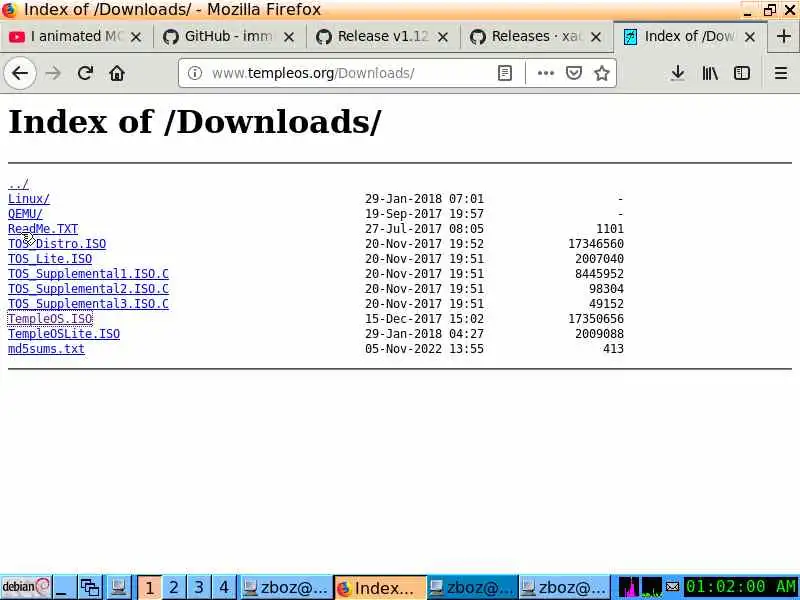Open the Firefox home page
Image resolution: width=800 pixels, height=600 pixels.
pyautogui.click(x=117, y=73)
